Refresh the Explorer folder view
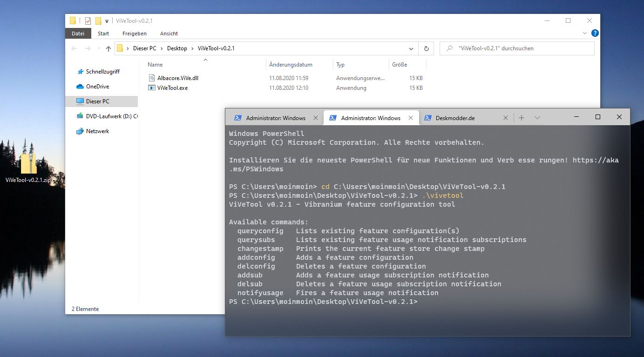 (x=426, y=48)
